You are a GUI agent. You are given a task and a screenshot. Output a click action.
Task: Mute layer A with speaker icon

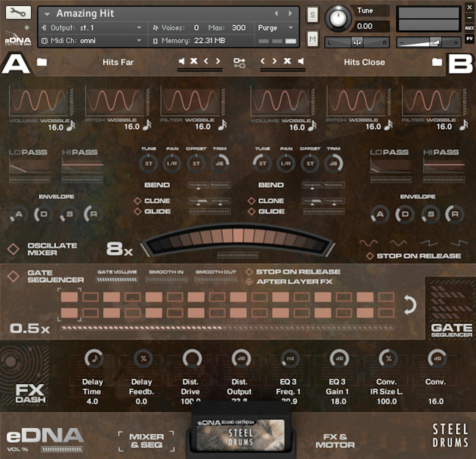181,61
